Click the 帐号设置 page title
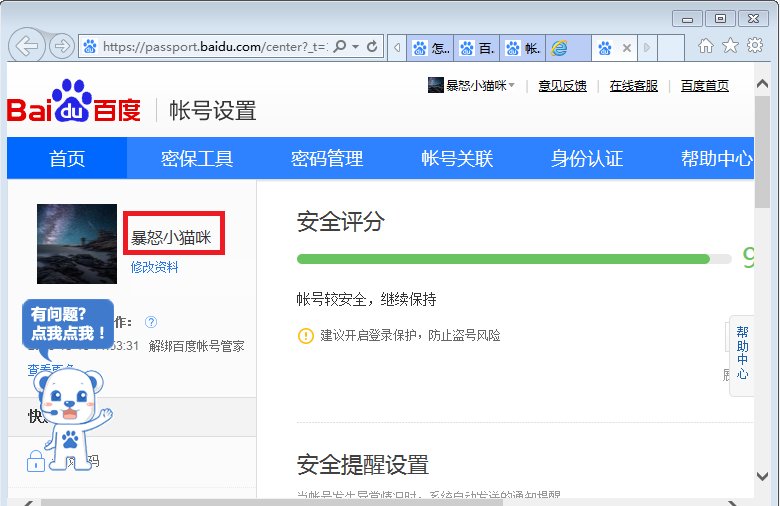Screen dimensions: 780x506 point(213,110)
